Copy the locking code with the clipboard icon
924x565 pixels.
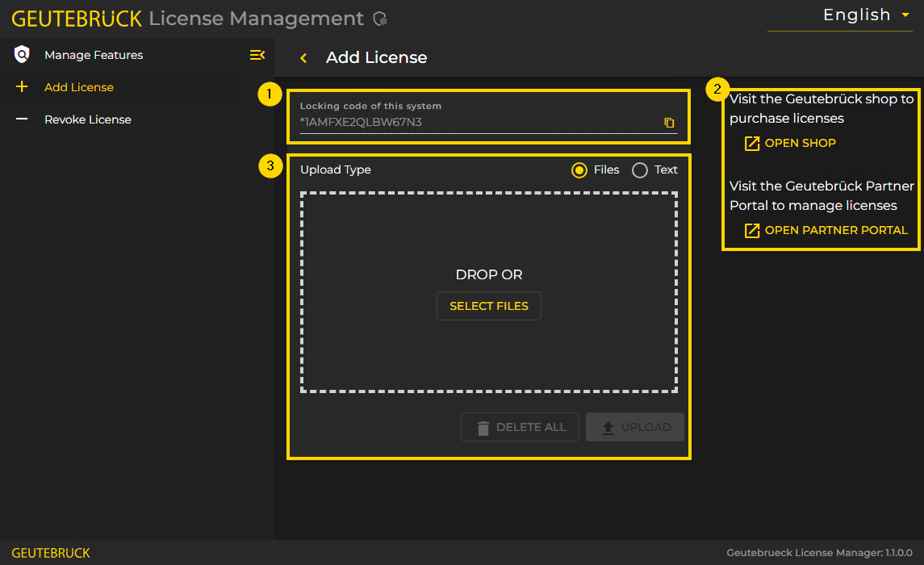pyautogui.click(x=669, y=123)
